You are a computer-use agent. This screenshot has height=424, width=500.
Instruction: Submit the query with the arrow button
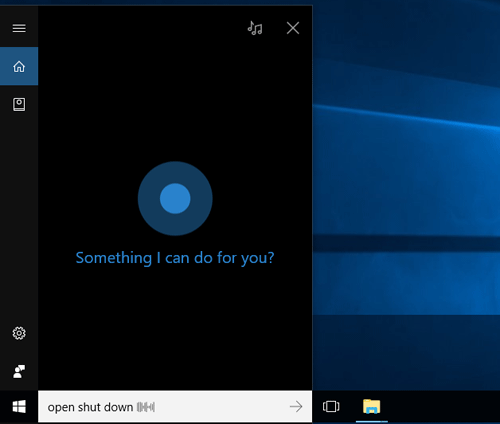tap(296, 407)
